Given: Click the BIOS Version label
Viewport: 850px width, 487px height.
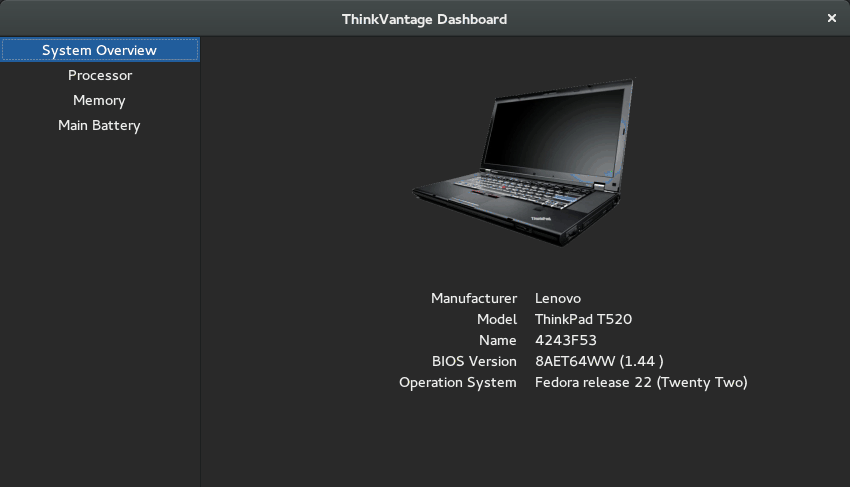Looking at the screenshot, I should 474,361.
